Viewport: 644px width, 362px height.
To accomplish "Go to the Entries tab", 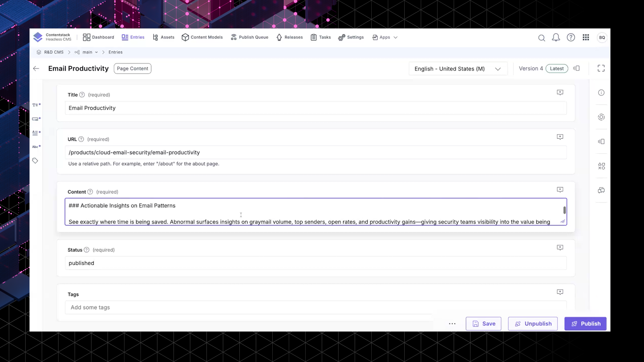I will [133, 37].
